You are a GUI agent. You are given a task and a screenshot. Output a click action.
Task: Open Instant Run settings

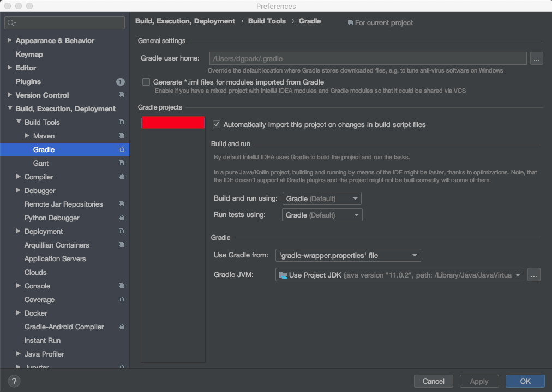pos(43,341)
